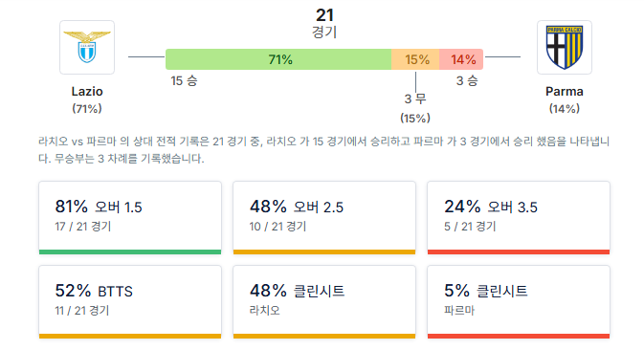Click the head-to-head summary paragraph text
The height and width of the screenshot is (350, 644).
tap(323, 150)
